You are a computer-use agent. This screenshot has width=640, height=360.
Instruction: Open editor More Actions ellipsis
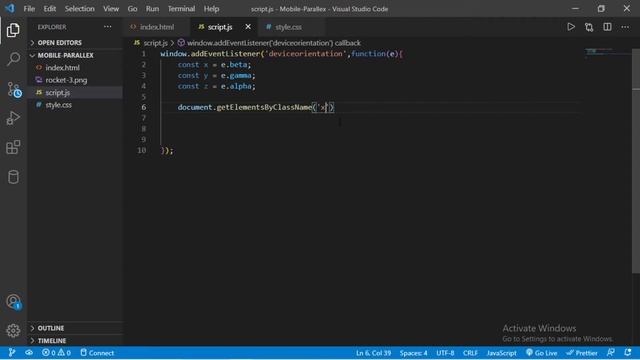coord(625,27)
